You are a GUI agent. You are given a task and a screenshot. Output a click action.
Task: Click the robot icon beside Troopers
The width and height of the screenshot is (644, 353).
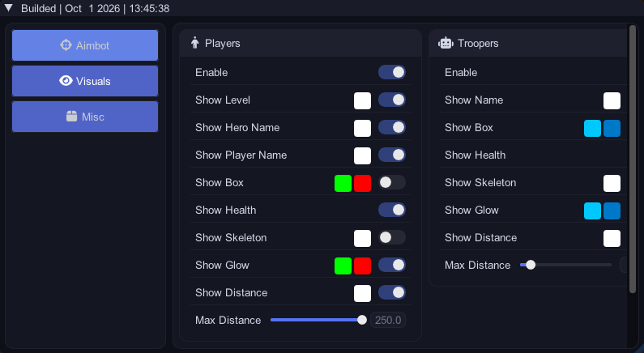446,43
